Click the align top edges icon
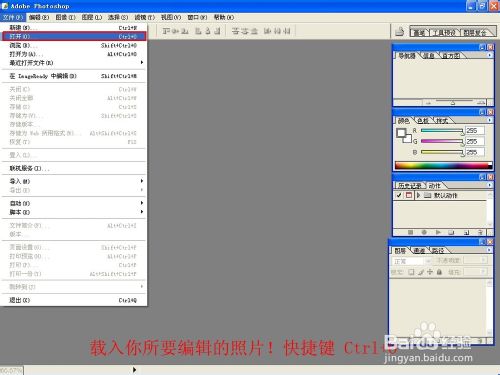500x375 pixels. (166, 31)
